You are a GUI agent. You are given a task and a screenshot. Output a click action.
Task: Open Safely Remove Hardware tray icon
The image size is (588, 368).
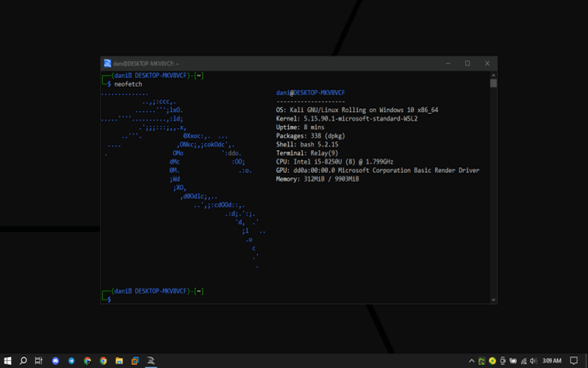(x=503, y=361)
